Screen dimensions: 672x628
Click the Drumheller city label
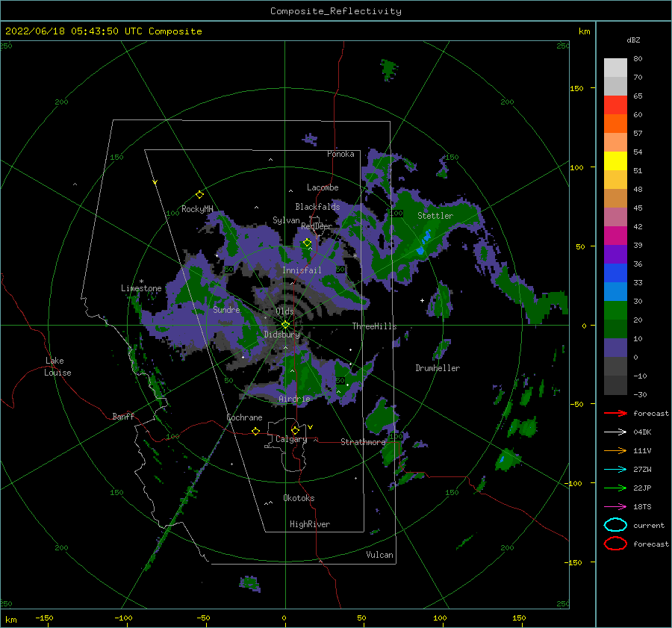coord(438,368)
